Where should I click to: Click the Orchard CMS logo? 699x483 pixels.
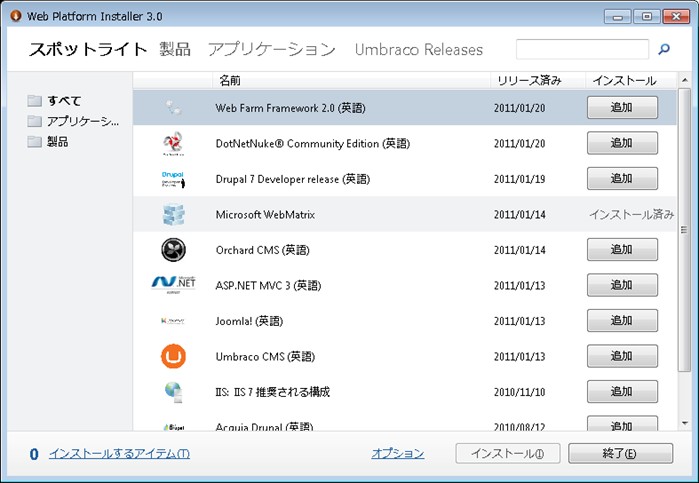173,250
